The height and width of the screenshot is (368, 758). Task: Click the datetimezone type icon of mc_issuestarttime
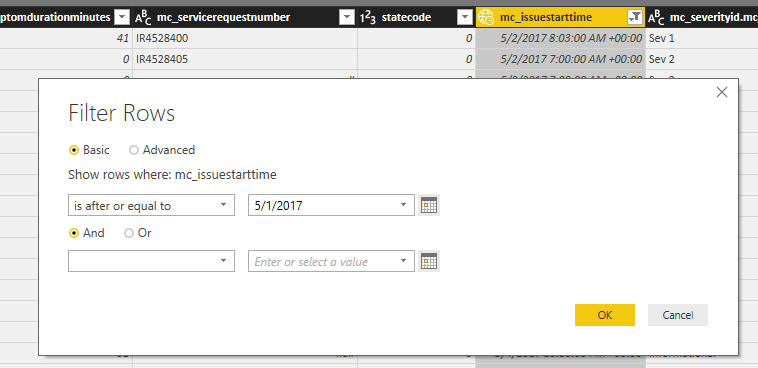487,18
